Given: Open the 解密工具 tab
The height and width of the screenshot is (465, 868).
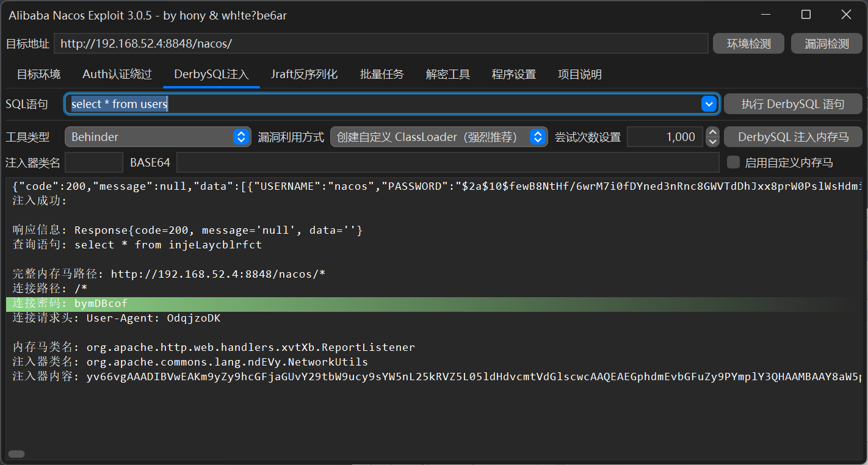Looking at the screenshot, I should coord(448,74).
